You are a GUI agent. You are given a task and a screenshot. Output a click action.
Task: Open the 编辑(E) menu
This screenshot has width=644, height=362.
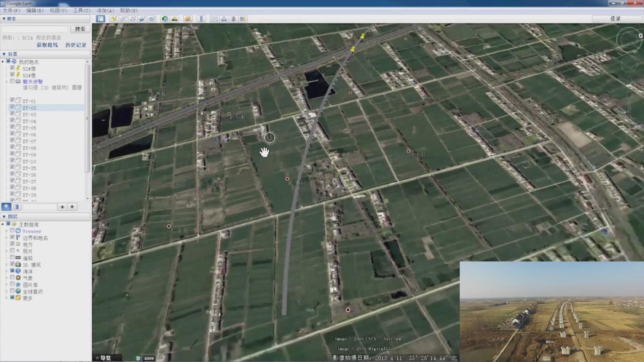point(35,10)
